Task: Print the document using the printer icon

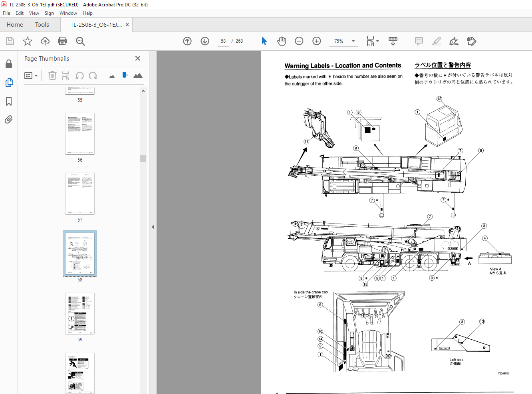Action: 62,41
